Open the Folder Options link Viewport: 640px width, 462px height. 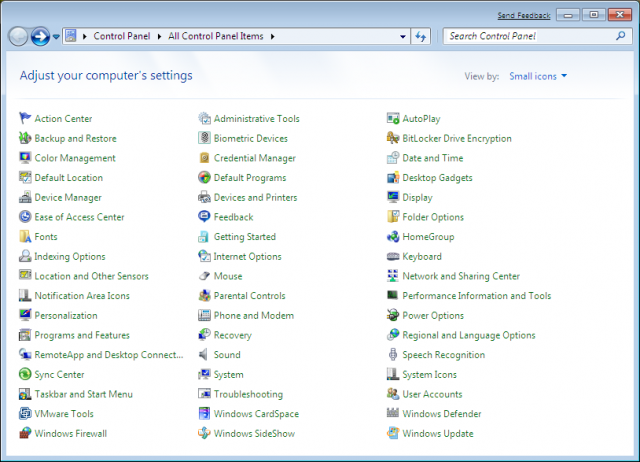[x=433, y=217]
